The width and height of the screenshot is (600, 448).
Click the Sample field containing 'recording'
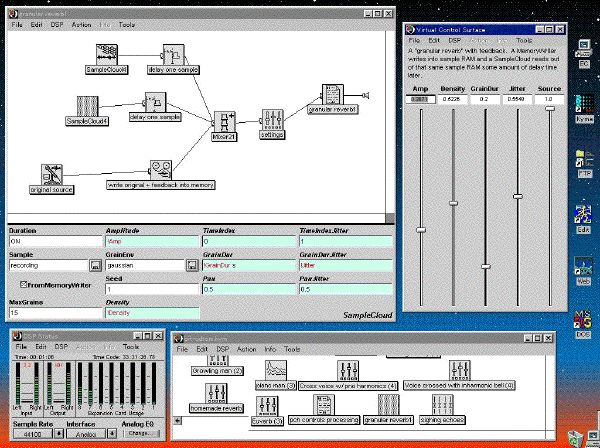tap(49, 265)
